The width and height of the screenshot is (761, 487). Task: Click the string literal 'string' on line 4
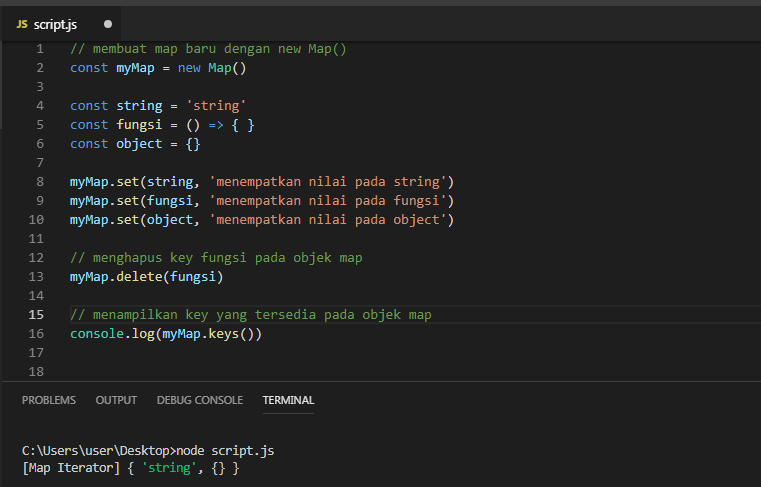point(216,106)
